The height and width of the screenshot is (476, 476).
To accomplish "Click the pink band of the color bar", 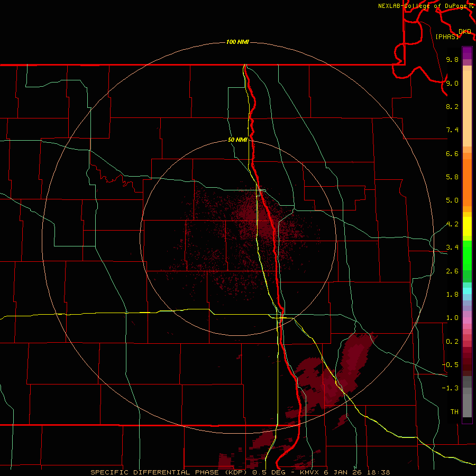I will click(467, 321).
